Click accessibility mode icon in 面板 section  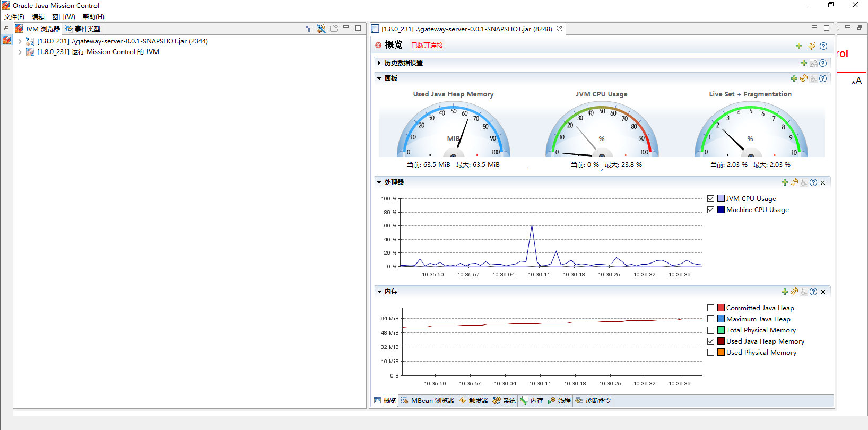click(x=813, y=78)
